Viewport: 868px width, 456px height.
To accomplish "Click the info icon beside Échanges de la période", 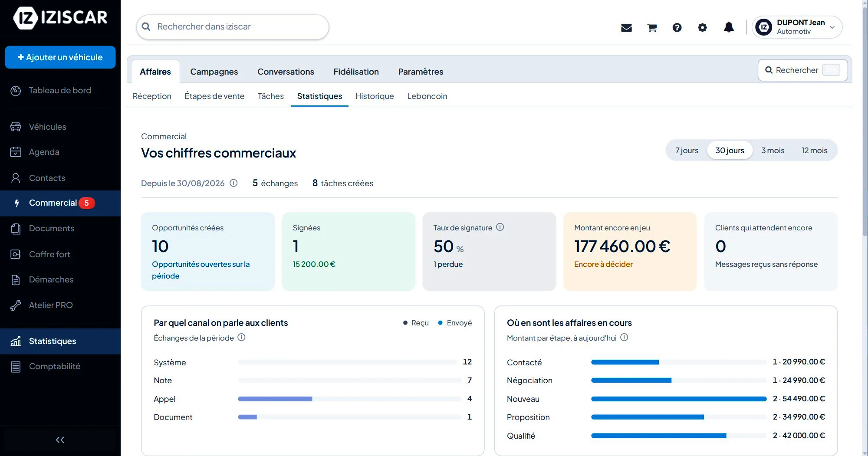I will point(241,337).
